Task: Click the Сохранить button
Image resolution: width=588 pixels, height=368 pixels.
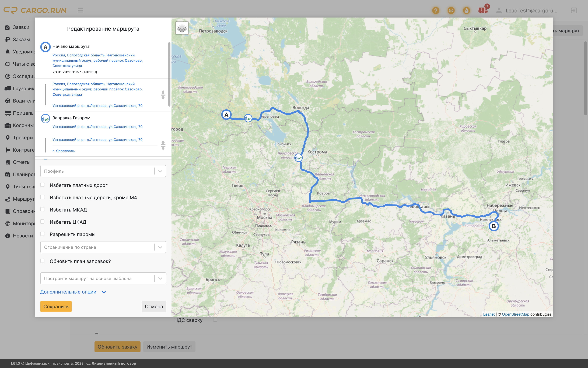Action: tap(56, 306)
